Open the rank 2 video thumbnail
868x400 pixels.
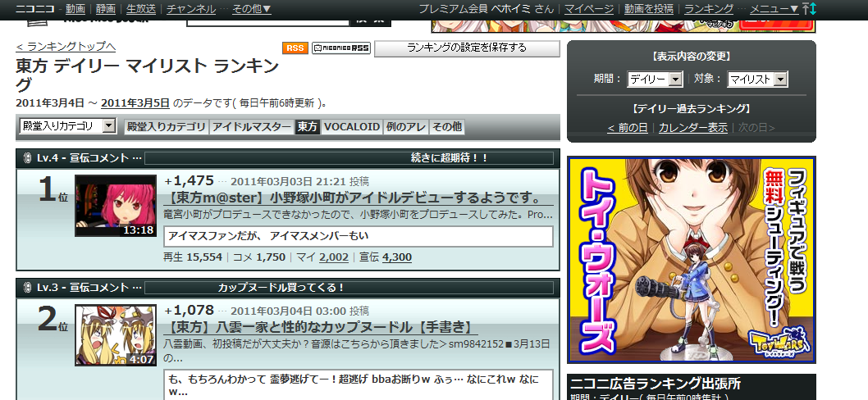click(x=116, y=335)
